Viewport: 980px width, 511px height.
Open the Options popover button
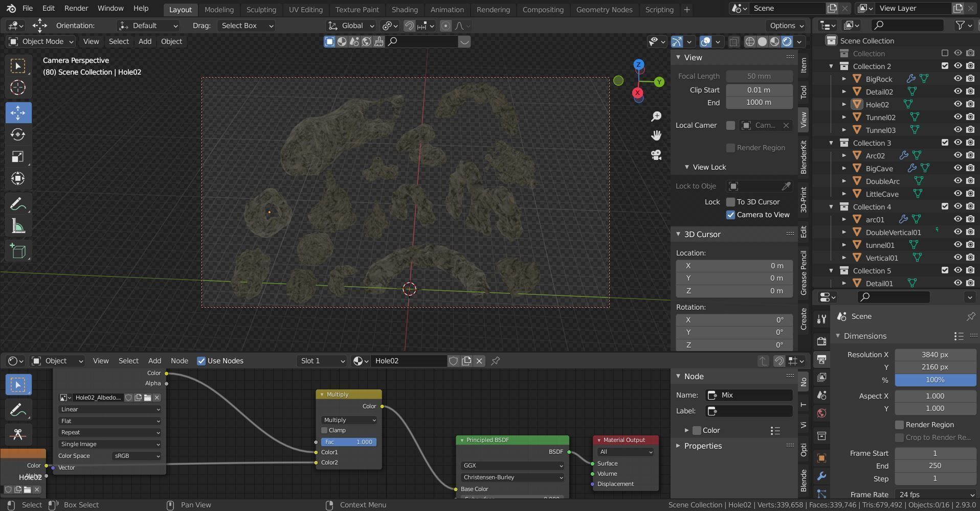pos(787,26)
